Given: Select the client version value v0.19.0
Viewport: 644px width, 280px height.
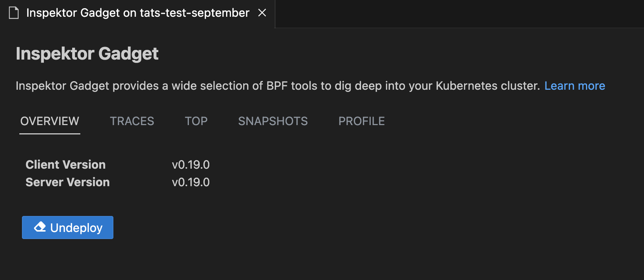Looking at the screenshot, I should 191,165.
